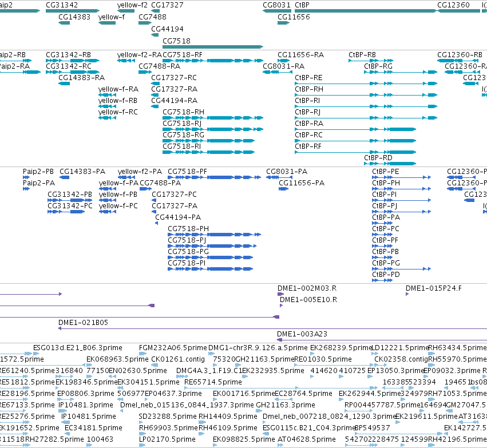The image size is (487, 448).
Task: Click EST AT04628.5prime
Action: 307,439
